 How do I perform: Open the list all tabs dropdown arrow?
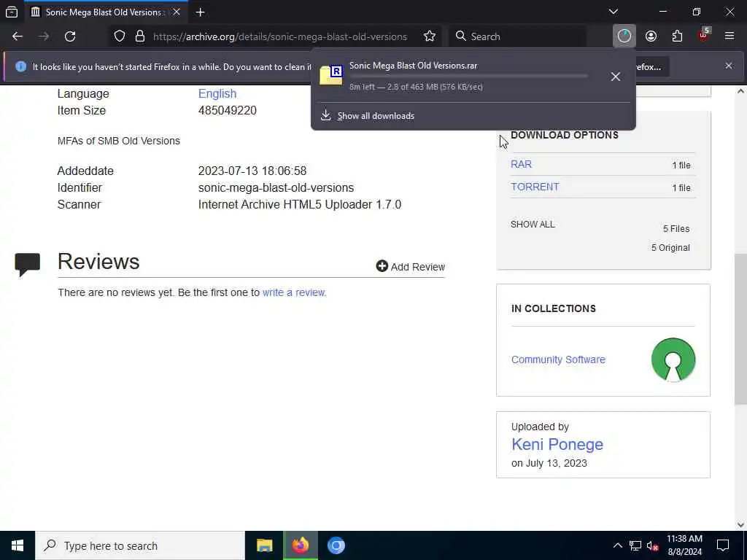coord(613,12)
